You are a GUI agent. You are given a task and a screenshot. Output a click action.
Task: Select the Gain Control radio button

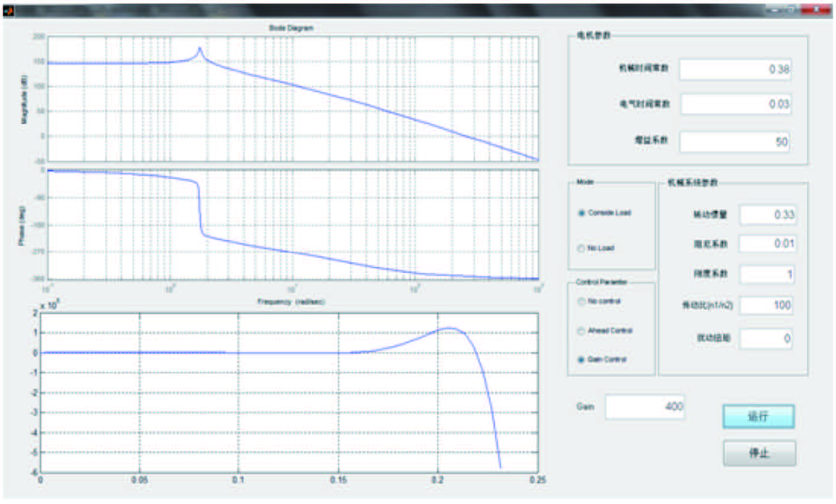pos(581,359)
